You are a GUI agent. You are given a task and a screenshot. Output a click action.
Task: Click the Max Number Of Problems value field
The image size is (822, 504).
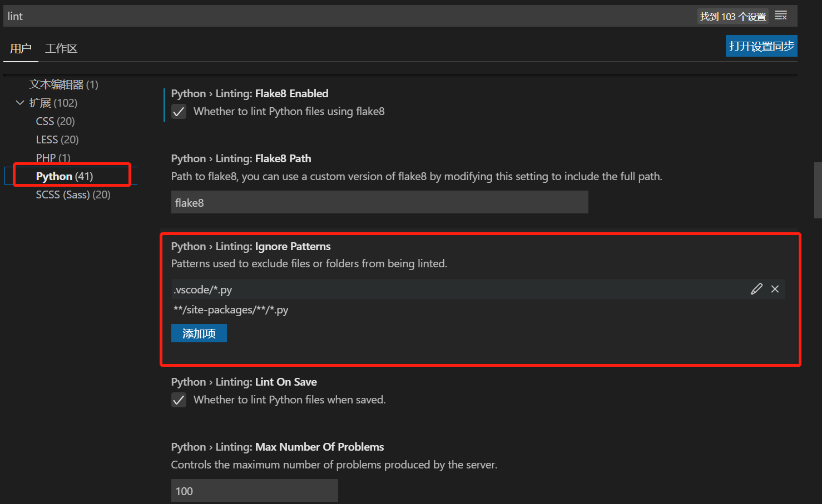254,490
